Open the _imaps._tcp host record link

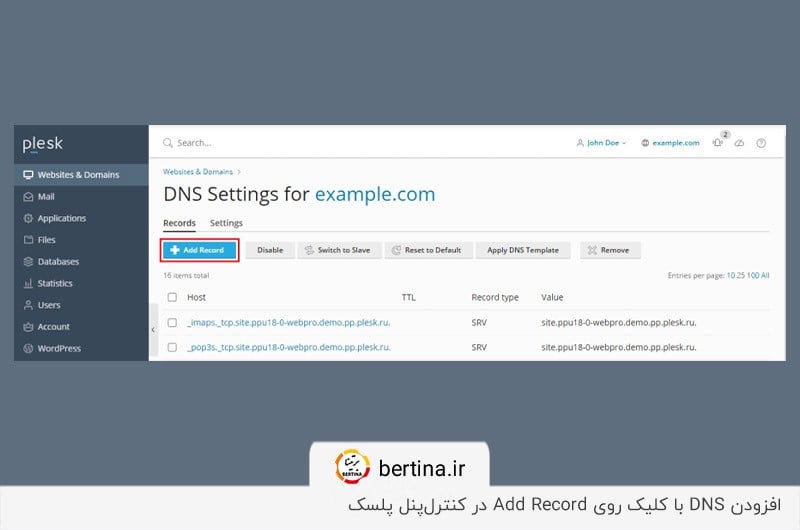[x=289, y=322]
